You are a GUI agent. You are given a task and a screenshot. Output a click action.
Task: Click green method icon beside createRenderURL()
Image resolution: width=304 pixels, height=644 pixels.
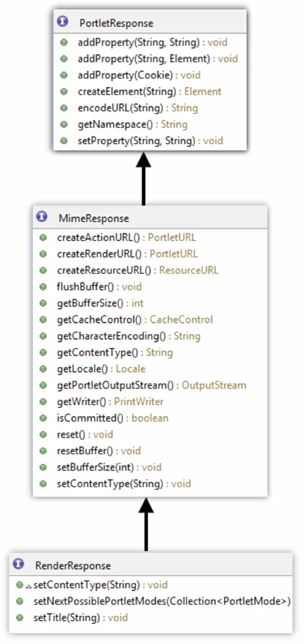[x=43, y=254]
